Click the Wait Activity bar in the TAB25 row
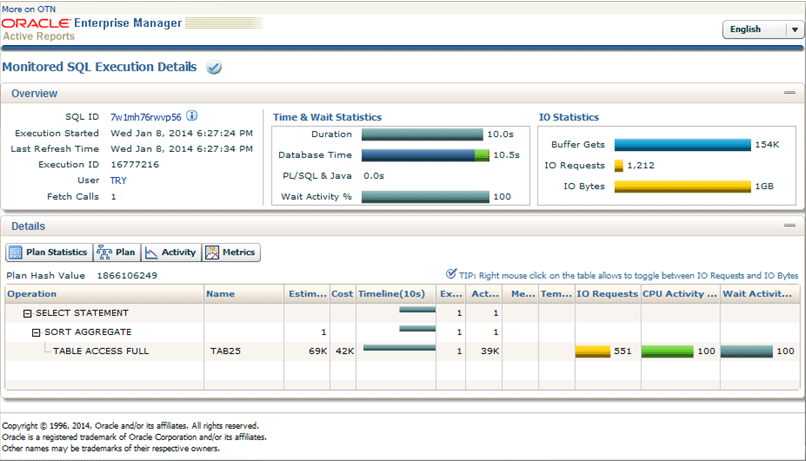The image size is (806, 461). 746,352
